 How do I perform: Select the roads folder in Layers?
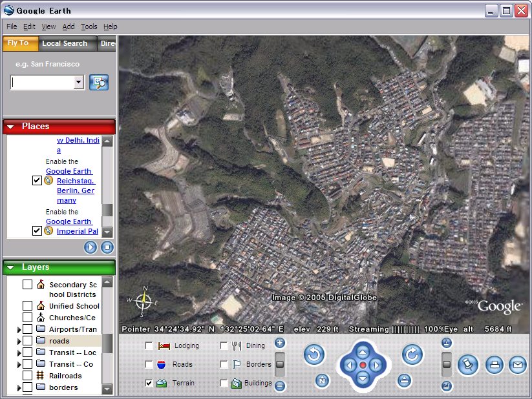(59, 341)
